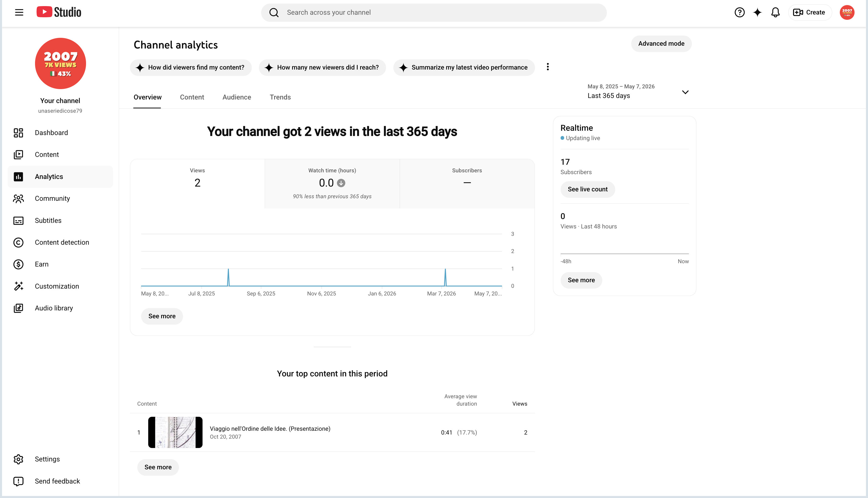The image size is (868, 498).
Task: Select the Subscribers metric card
Action: tap(467, 184)
